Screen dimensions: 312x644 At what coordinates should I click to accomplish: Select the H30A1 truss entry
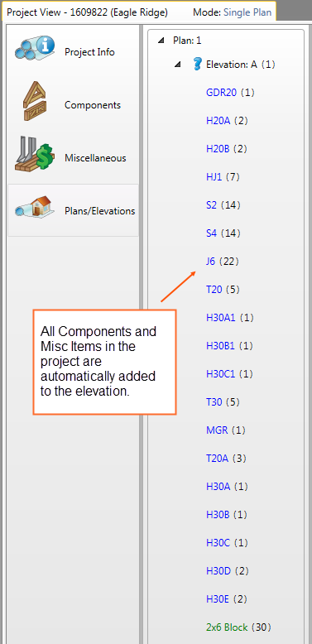pos(221,318)
